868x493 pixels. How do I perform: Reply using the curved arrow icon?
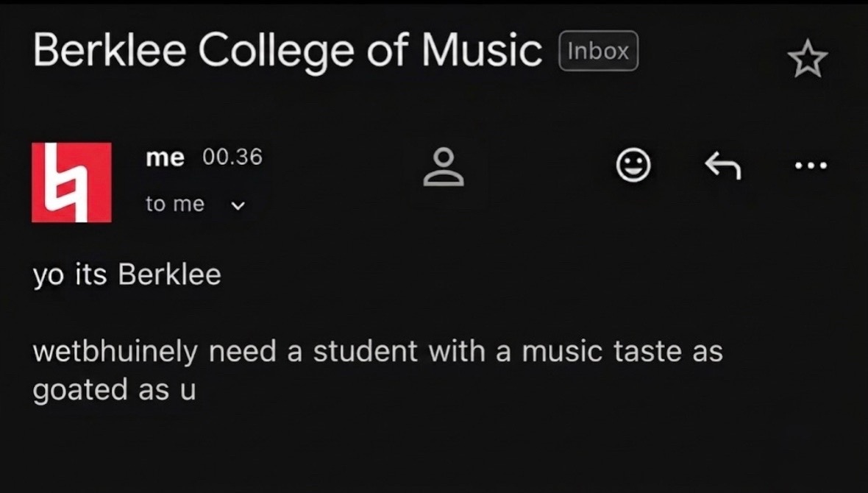723,166
